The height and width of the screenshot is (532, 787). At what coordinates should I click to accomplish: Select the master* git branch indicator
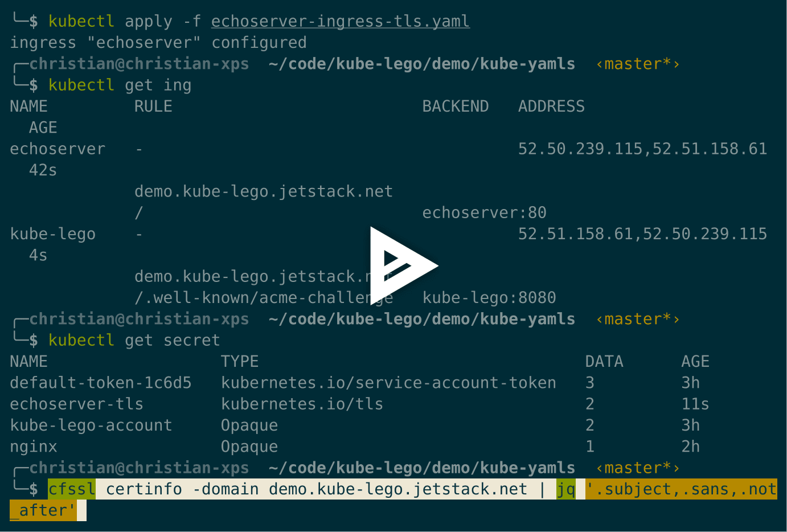(638, 63)
